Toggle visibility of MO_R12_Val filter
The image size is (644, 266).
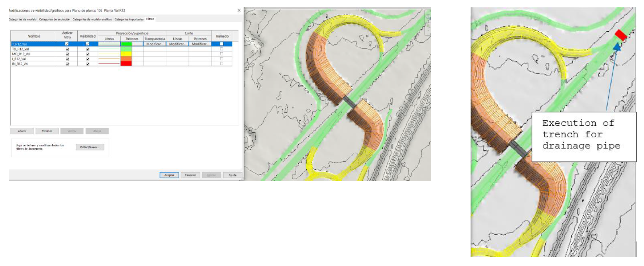pos(88,54)
